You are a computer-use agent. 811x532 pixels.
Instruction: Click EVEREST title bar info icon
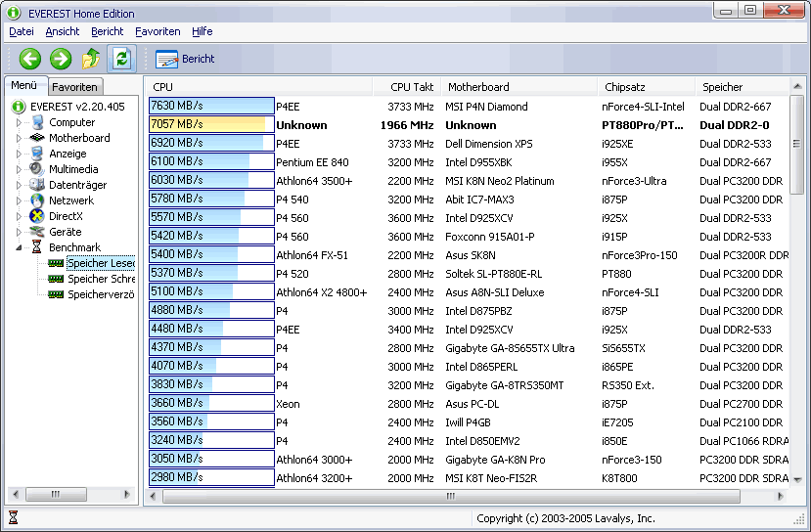pyautogui.click(x=14, y=13)
